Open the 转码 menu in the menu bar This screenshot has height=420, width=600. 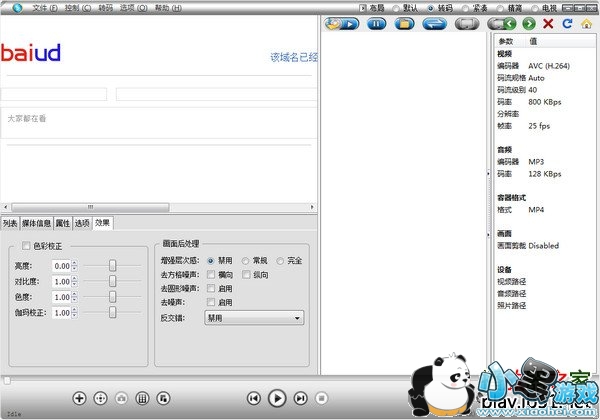point(105,8)
